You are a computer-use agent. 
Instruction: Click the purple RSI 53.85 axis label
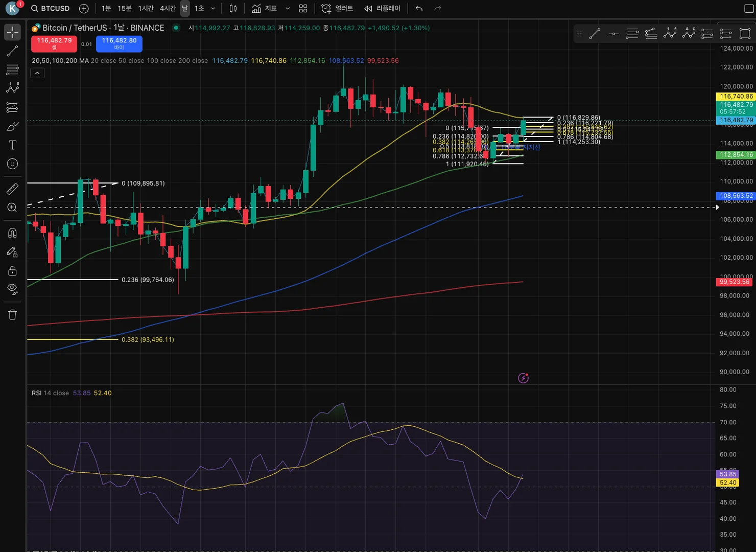[728, 474]
